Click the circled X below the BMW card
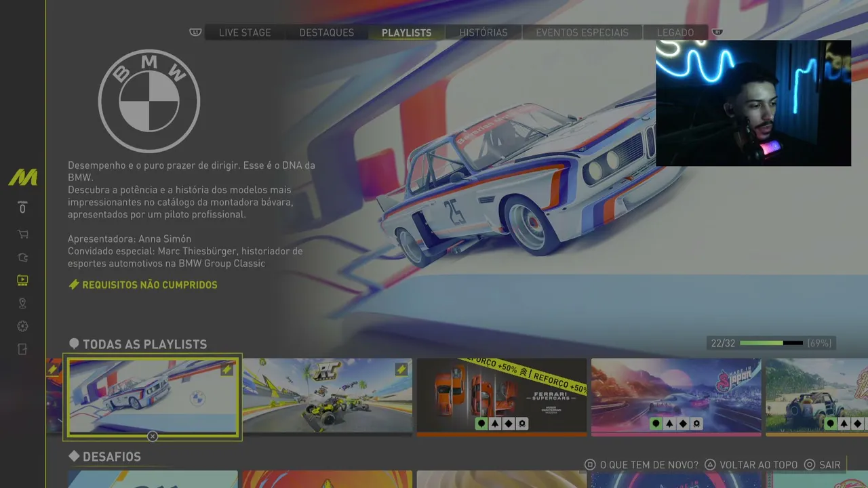The height and width of the screenshot is (488, 868). pos(153,436)
